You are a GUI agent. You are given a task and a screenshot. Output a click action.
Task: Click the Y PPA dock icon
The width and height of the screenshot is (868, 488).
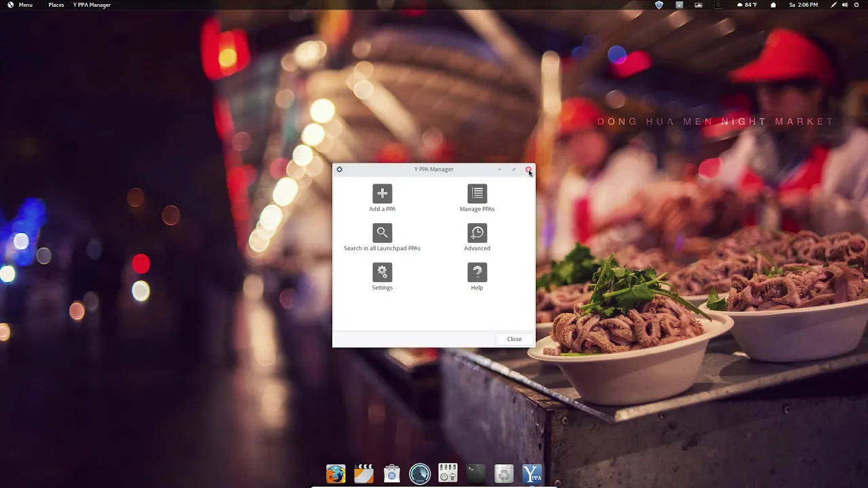click(x=532, y=473)
